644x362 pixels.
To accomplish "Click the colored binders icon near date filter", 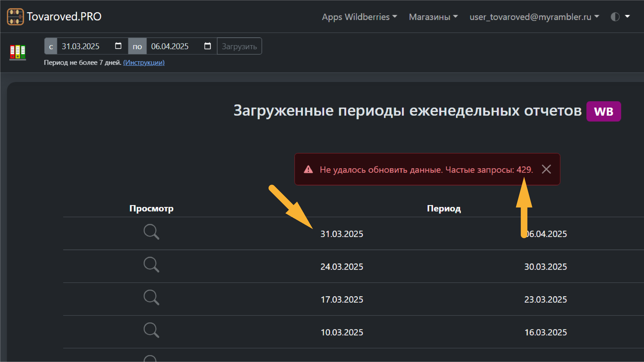I will [18, 52].
